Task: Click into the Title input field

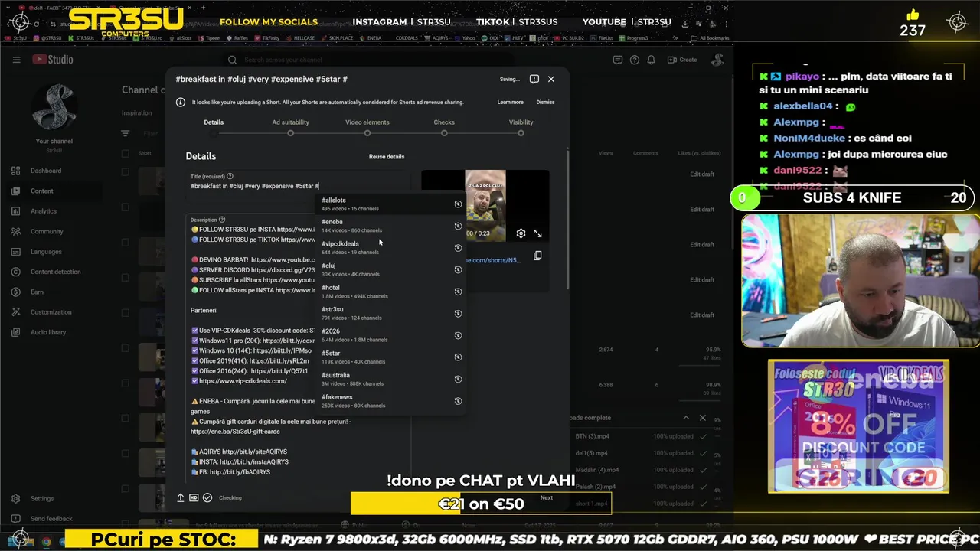Action: click(x=299, y=186)
